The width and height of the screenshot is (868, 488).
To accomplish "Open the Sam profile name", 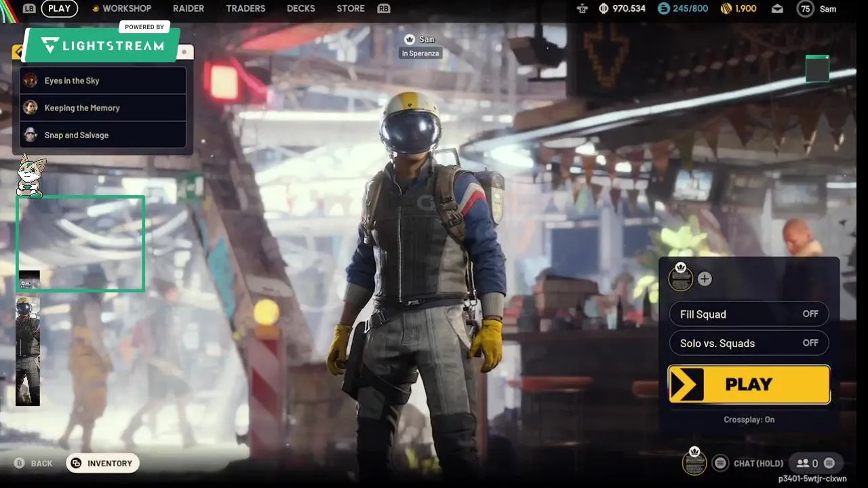I will (x=827, y=9).
